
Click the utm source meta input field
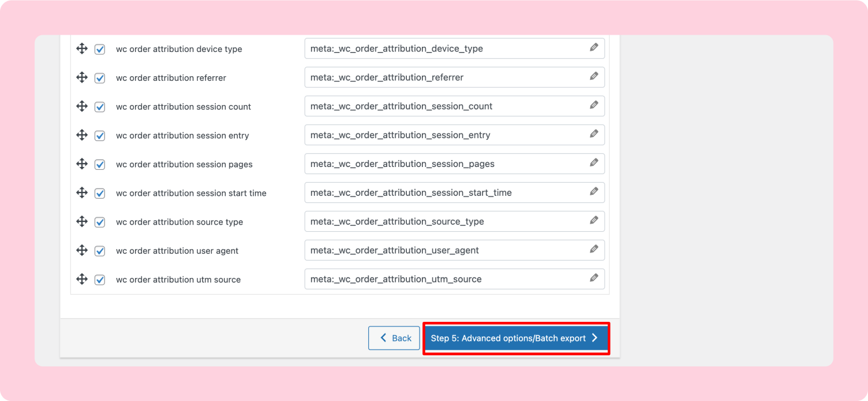click(450, 279)
